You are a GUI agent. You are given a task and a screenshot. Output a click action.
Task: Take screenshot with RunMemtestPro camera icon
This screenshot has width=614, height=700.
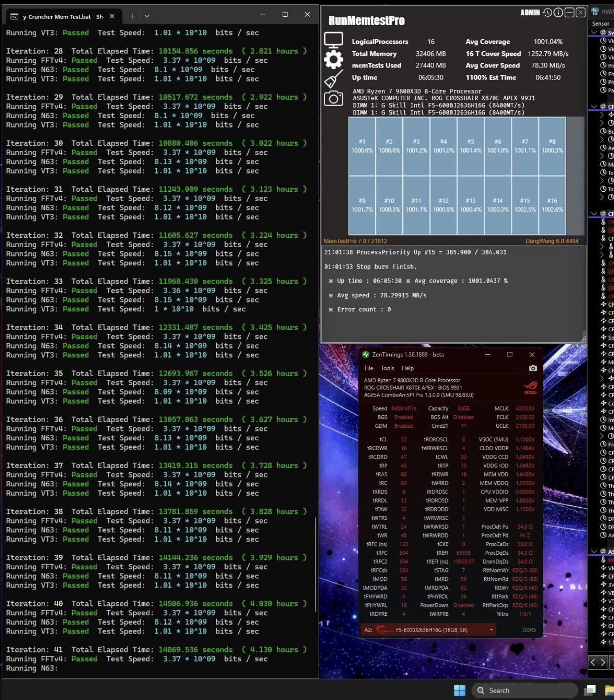point(334,98)
